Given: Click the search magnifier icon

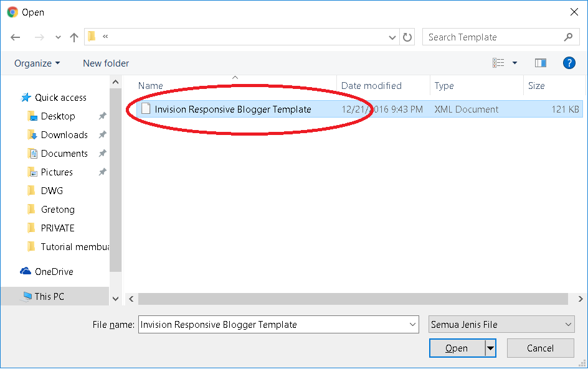Looking at the screenshot, I should point(569,37).
